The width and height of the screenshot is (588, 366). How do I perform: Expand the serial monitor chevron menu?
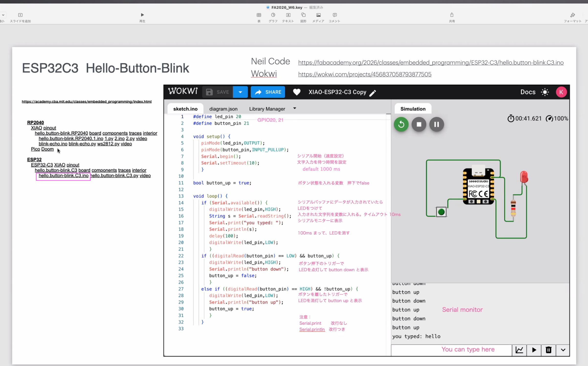(563, 350)
